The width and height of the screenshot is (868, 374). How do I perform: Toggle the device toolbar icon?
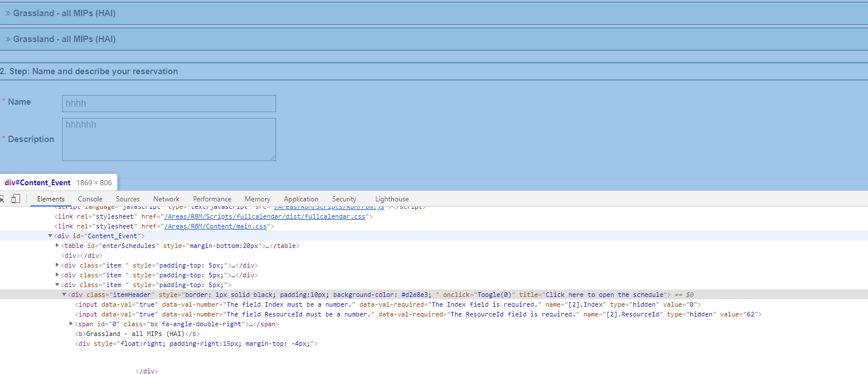coord(15,198)
